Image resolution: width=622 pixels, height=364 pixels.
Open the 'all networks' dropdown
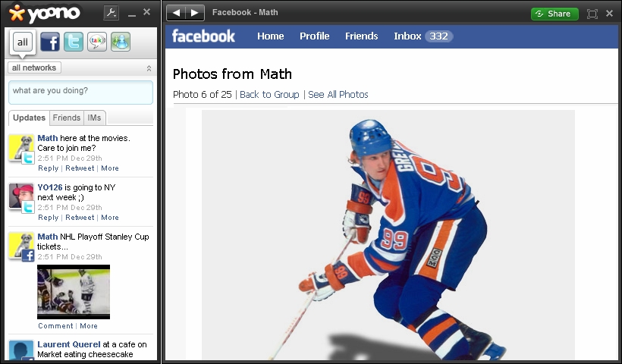[x=34, y=67]
